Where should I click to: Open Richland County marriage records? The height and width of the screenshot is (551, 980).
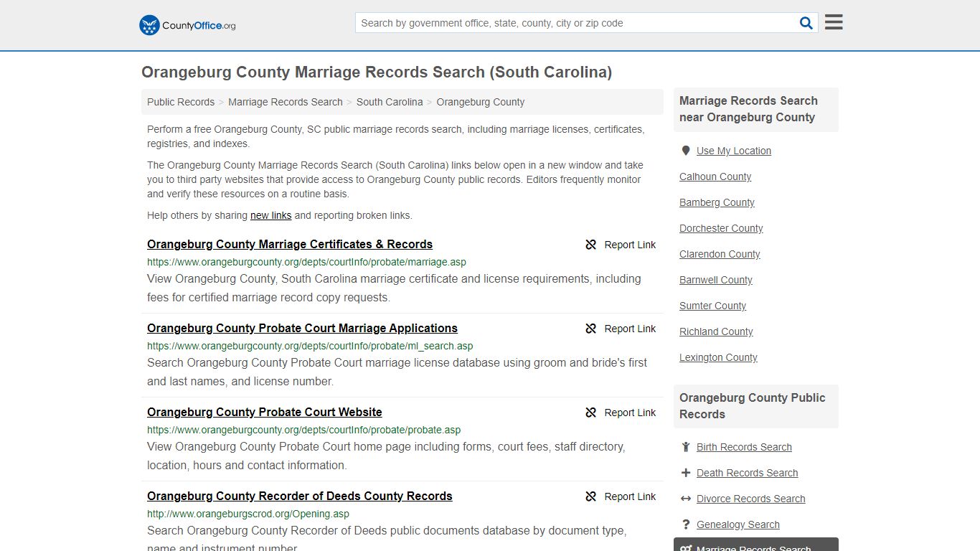(x=716, y=331)
